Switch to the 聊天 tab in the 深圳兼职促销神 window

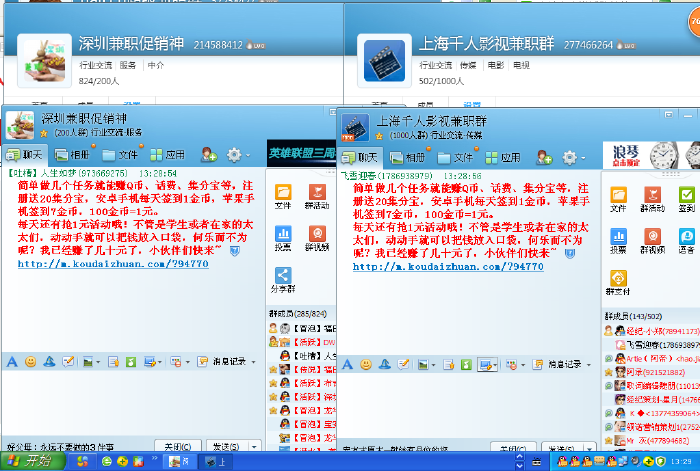25,155
